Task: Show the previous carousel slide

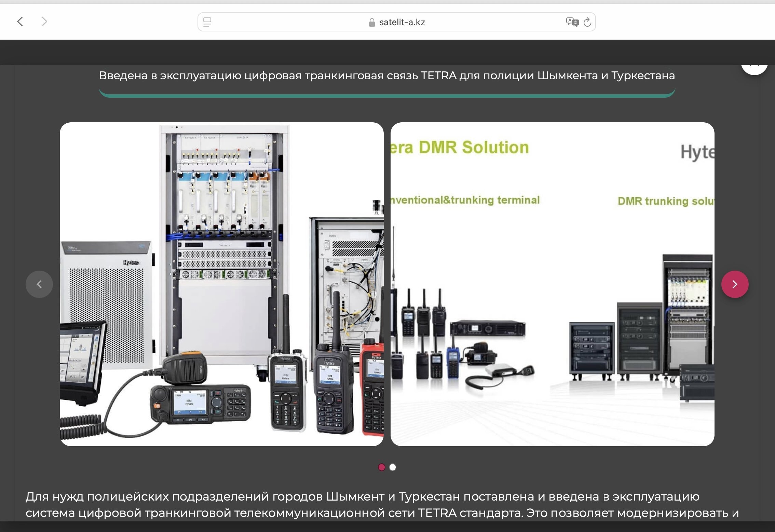Action: (39, 284)
